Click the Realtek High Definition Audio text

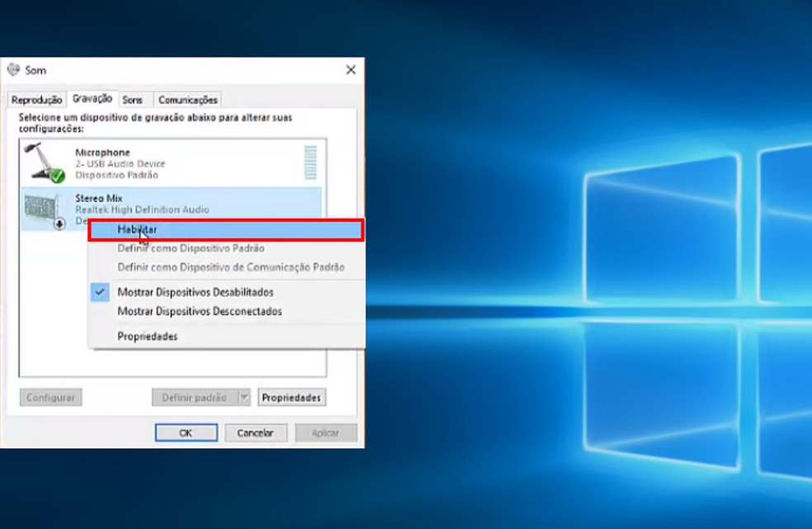(143, 210)
